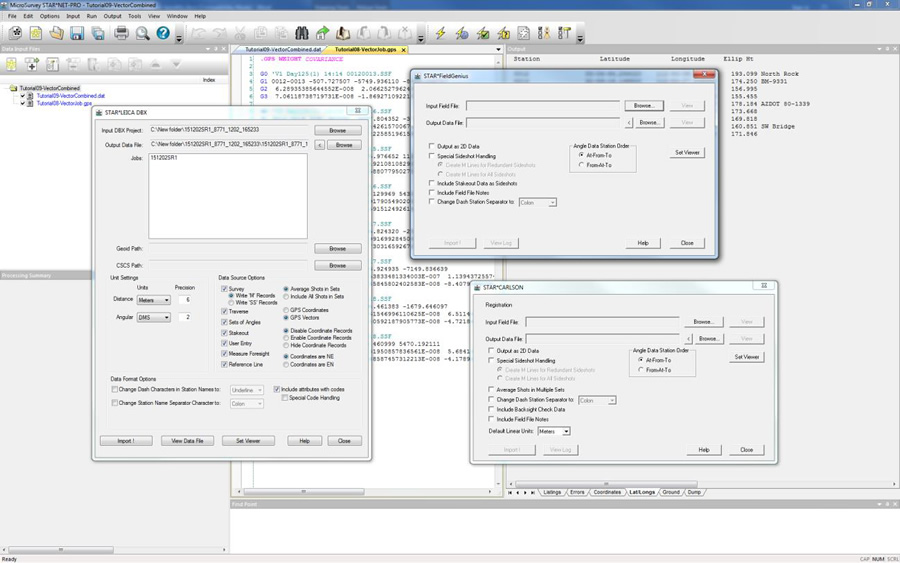Image resolution: width=900 pixels, height=563 pixels.
Task: Click the blue question mark Help icon
Action: [163, 33]
